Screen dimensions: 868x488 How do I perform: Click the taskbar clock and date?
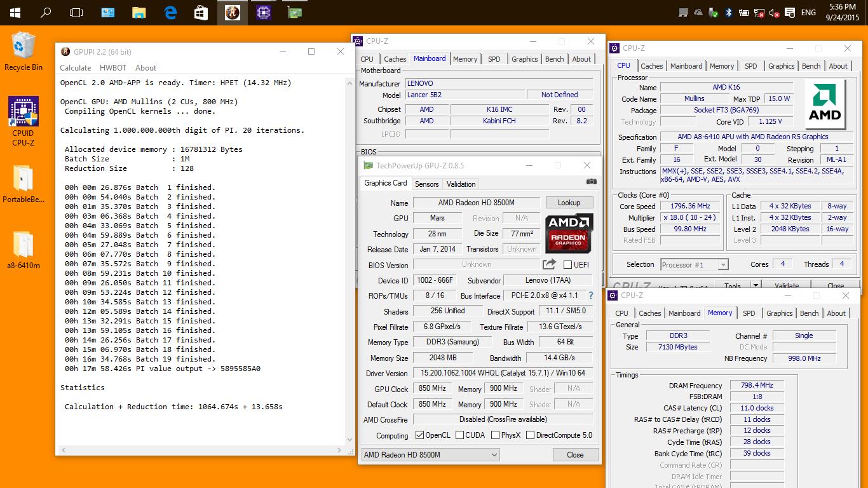click(x=843, y=12)
